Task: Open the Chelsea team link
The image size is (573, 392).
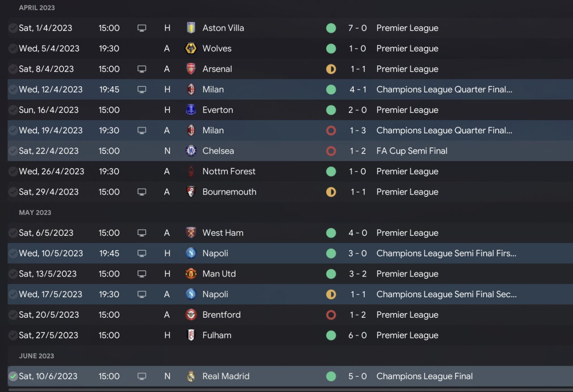Action: (x=218, y=151)
